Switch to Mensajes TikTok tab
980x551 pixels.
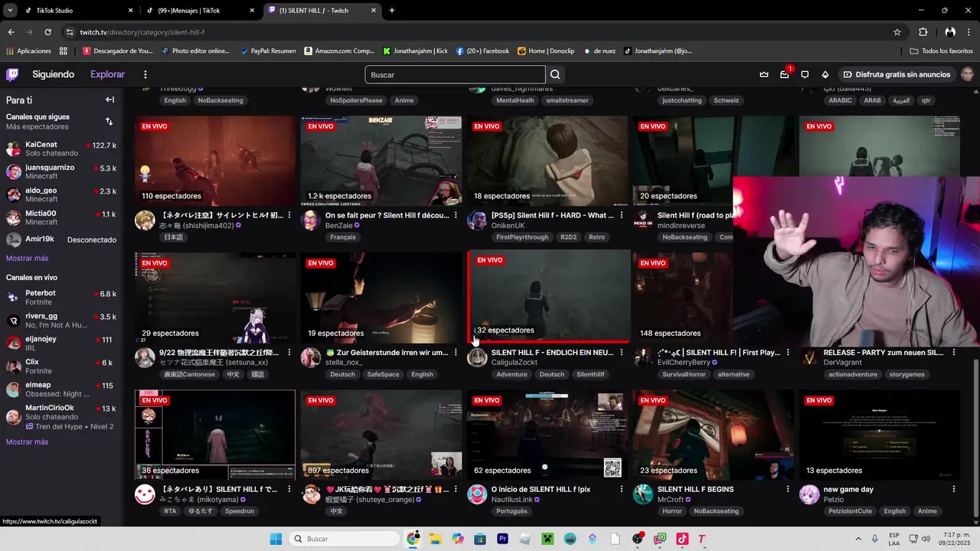click(201, 11)
